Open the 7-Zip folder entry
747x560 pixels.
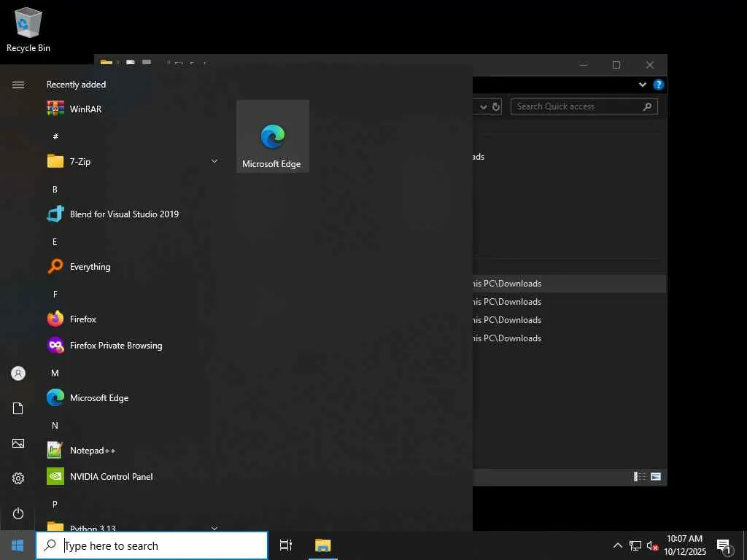[x=133, y=161]
